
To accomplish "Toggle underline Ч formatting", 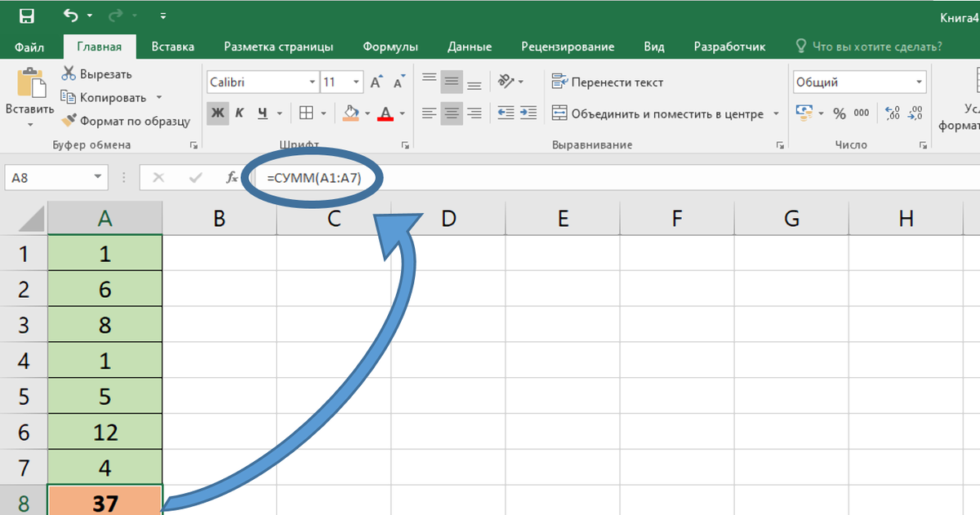I will click(262, 113).
